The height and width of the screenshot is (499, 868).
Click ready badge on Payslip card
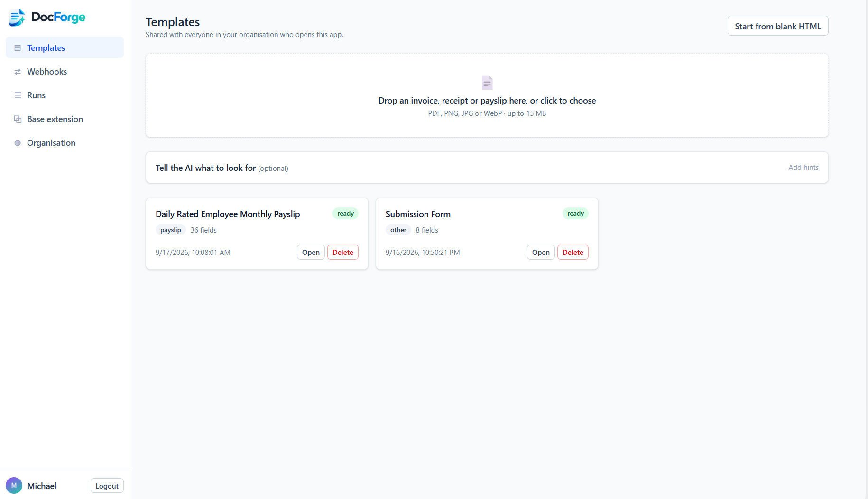[346, 214]
